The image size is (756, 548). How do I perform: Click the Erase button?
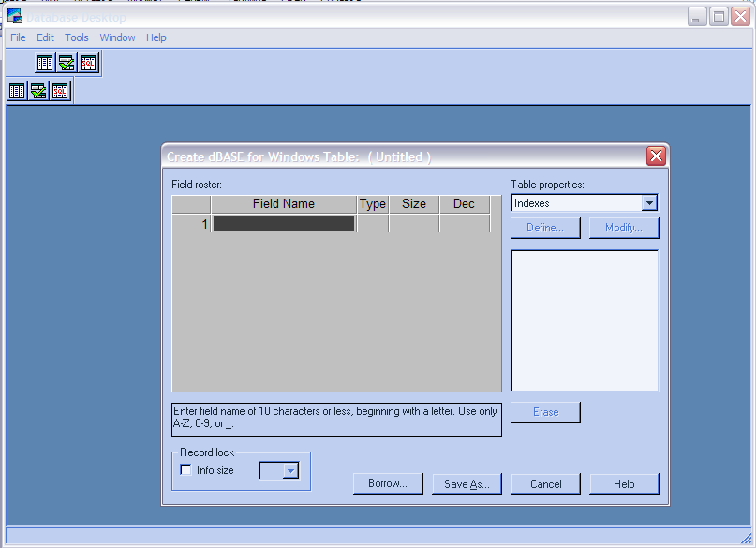(x=545, y=412)
